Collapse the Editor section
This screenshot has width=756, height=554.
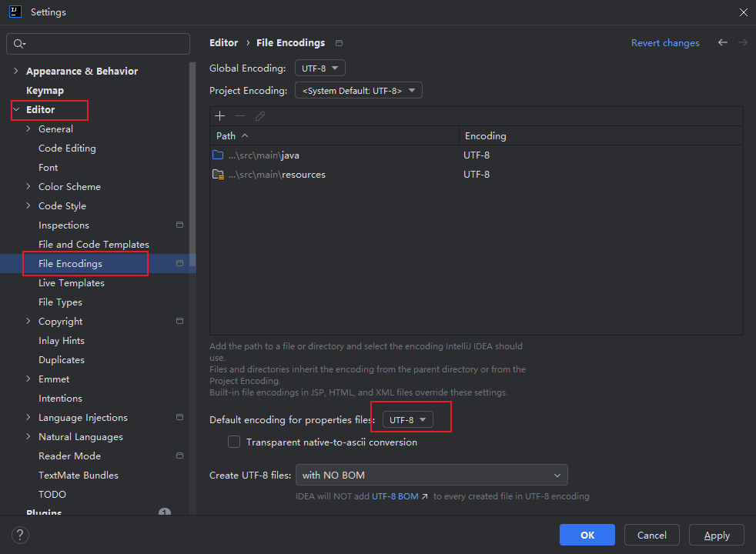click(x=16, y=109)
